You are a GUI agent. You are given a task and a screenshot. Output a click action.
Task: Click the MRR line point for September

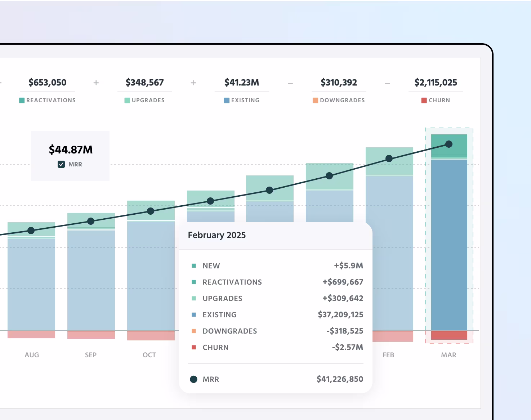click(91, 221)
